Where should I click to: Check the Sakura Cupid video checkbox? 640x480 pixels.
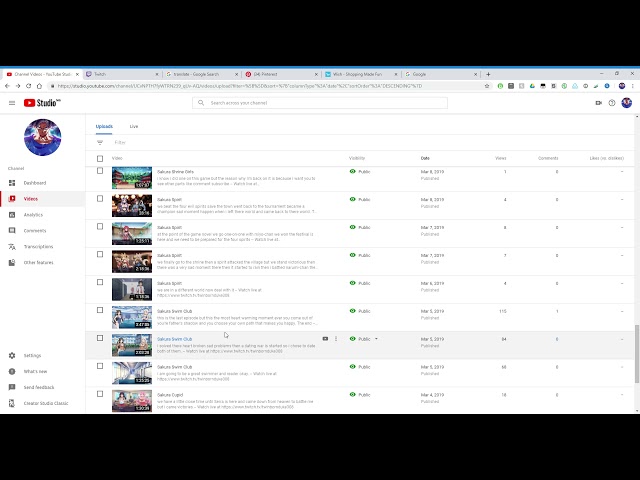[x=100, y=394]
